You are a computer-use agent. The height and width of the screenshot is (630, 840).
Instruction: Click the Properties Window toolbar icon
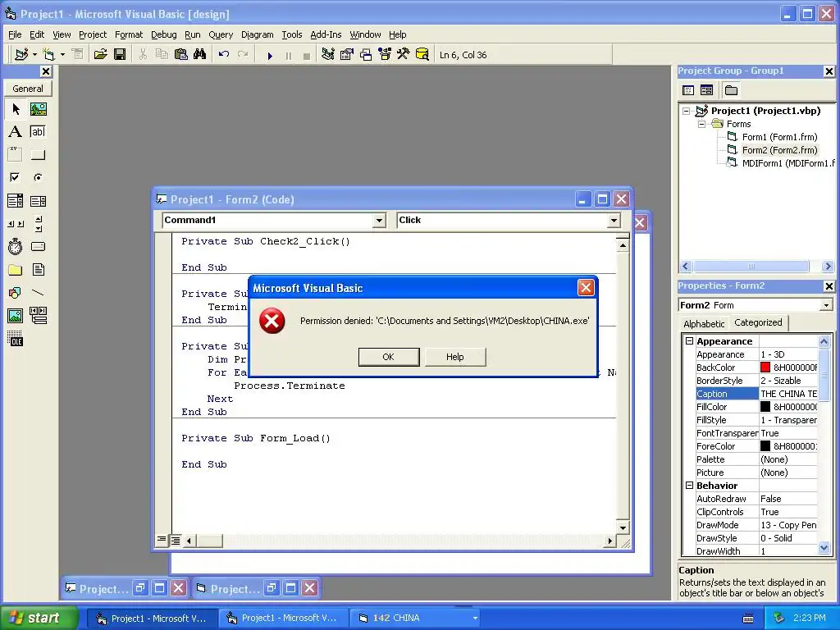point(347,54)
